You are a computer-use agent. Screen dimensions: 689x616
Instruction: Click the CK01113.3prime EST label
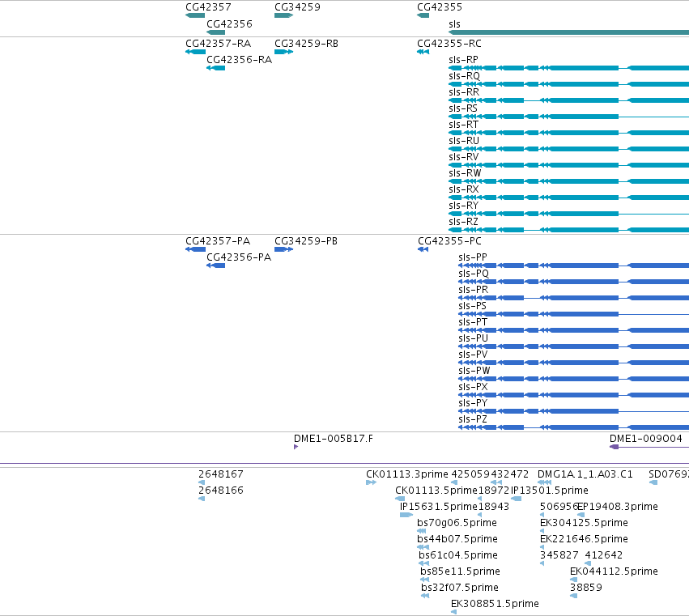(x=407, y=474)
